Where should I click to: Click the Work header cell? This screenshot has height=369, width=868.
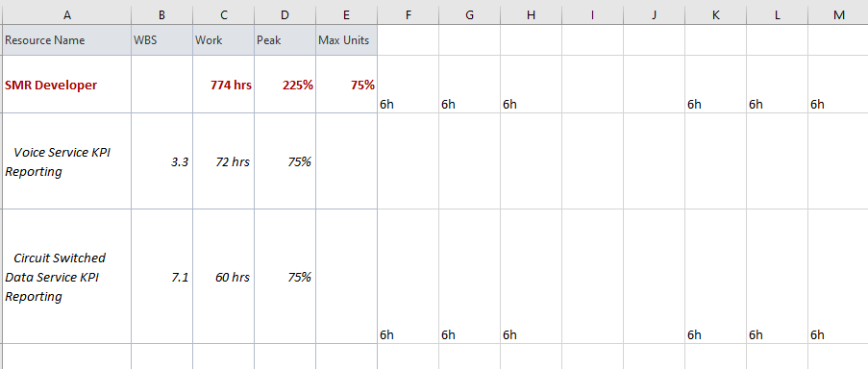click(x=224, y=40)
